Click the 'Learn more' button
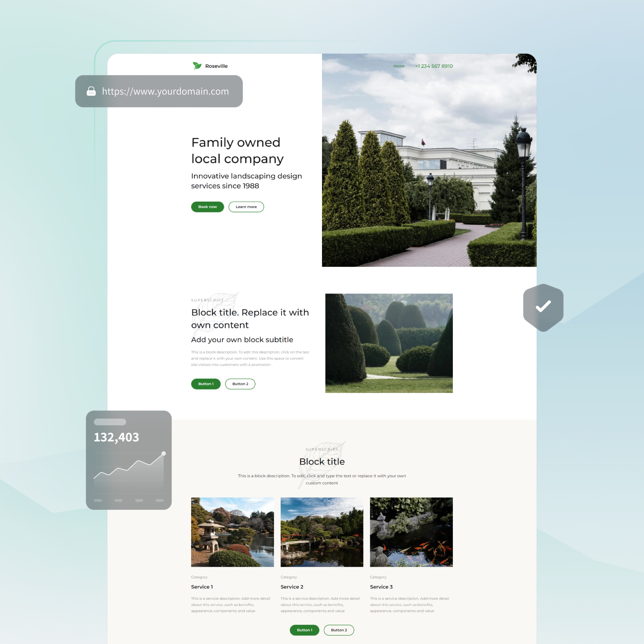 click(246, 206)
